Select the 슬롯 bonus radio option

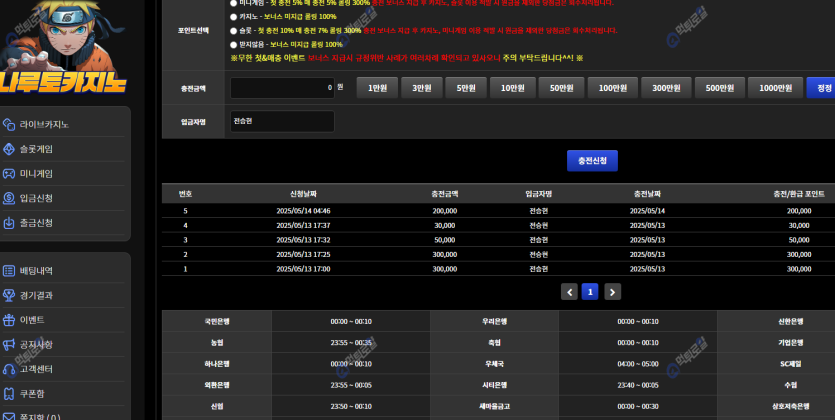pos(233,31)
